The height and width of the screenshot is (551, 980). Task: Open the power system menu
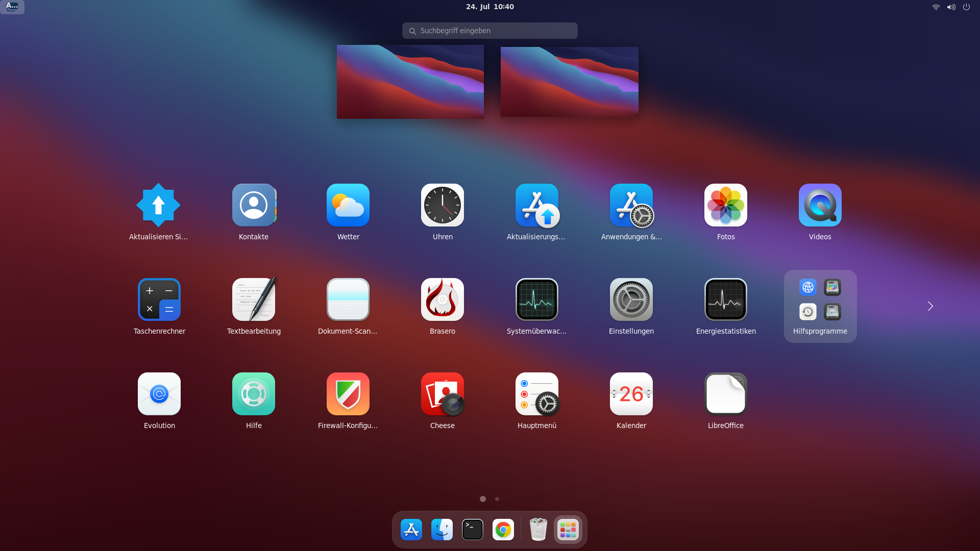966,7
